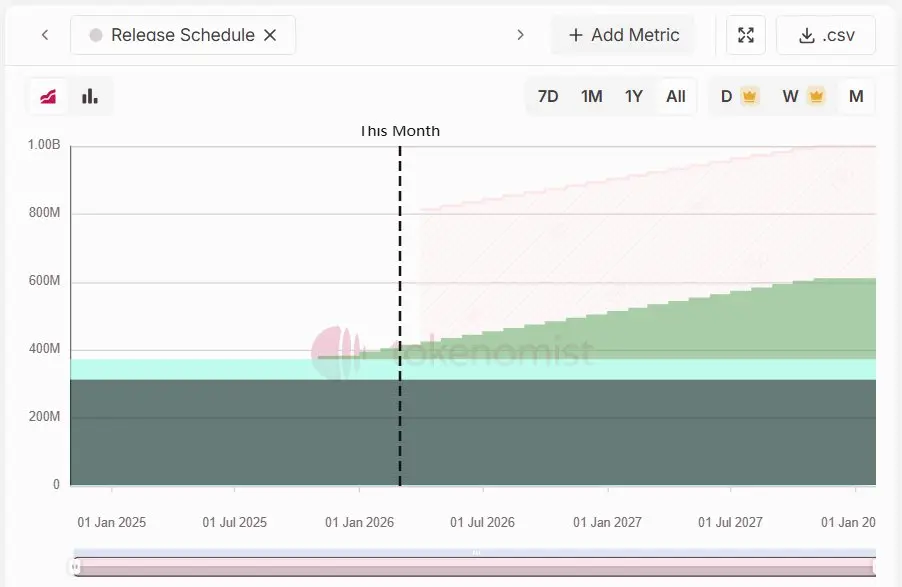Click the 600M y-axis label
The height and width of the screenshot is (587, 902).
tap(44, 281)
